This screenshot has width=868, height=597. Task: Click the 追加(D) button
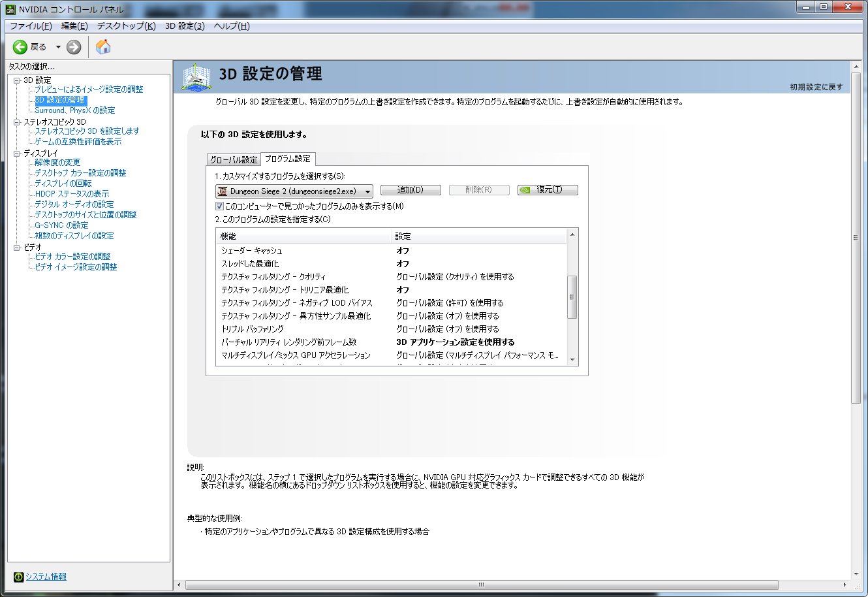pyautogui.click(x=411, y=190)
